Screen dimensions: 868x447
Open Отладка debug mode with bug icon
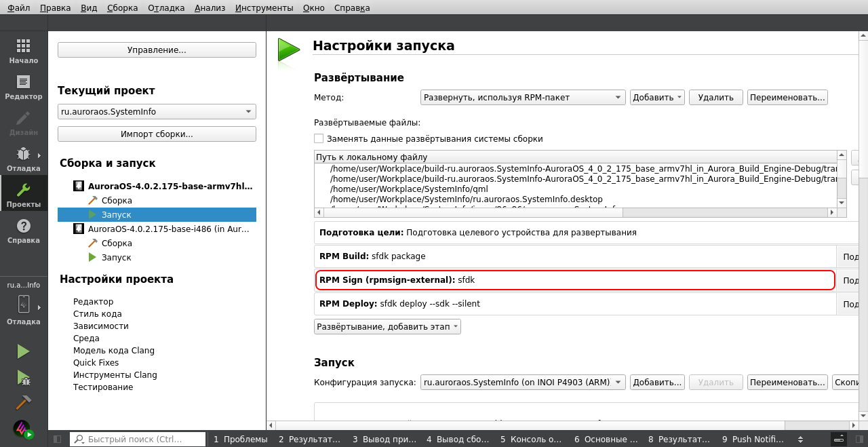pos(23,159)
